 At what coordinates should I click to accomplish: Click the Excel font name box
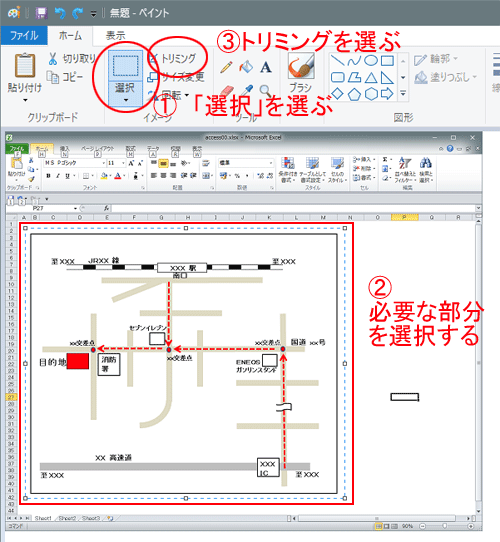point(74,163)
